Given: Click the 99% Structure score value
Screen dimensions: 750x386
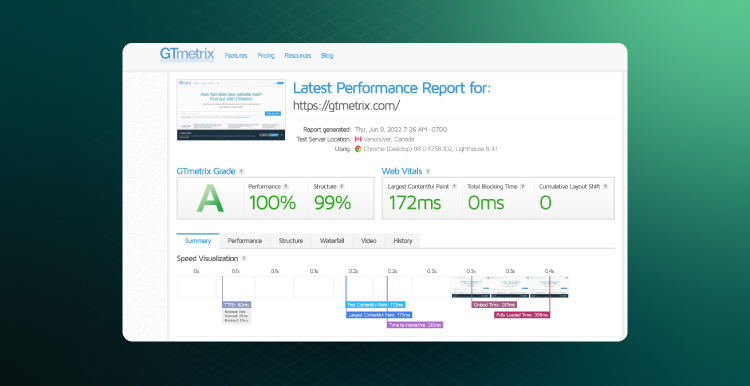Looking at the screenshot, I should 332,203.
